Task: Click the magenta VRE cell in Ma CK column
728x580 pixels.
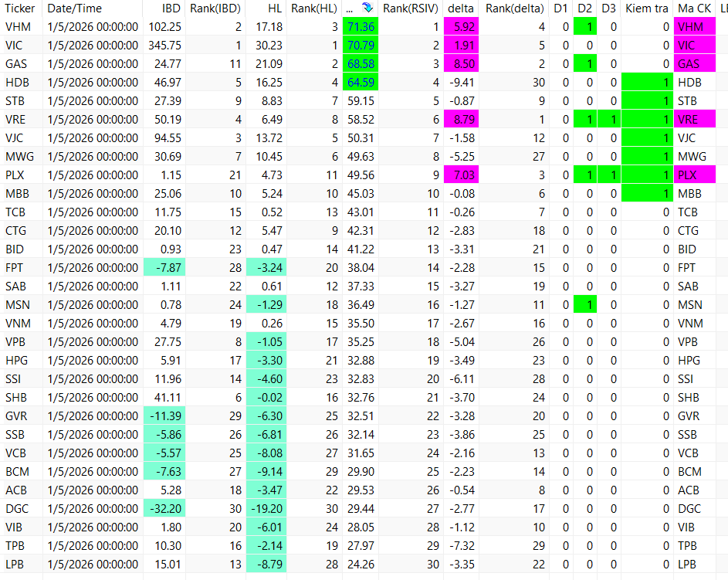Action: (695, 120)
